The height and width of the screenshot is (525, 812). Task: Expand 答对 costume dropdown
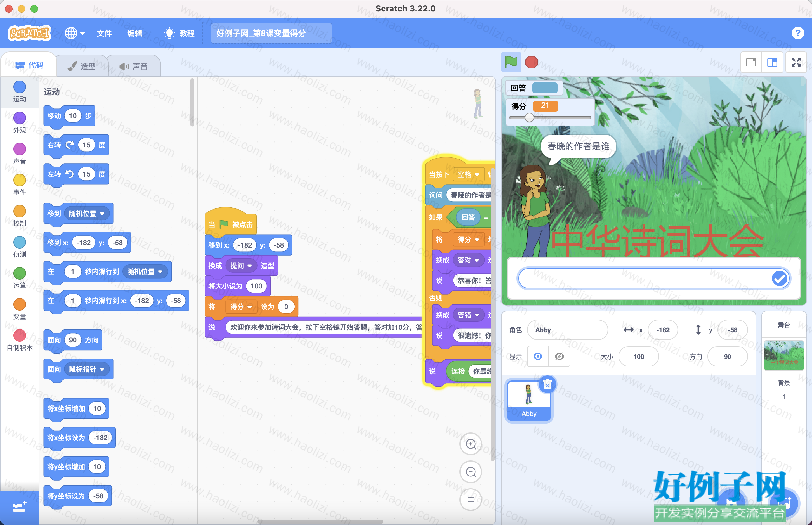tap(468, 260)
